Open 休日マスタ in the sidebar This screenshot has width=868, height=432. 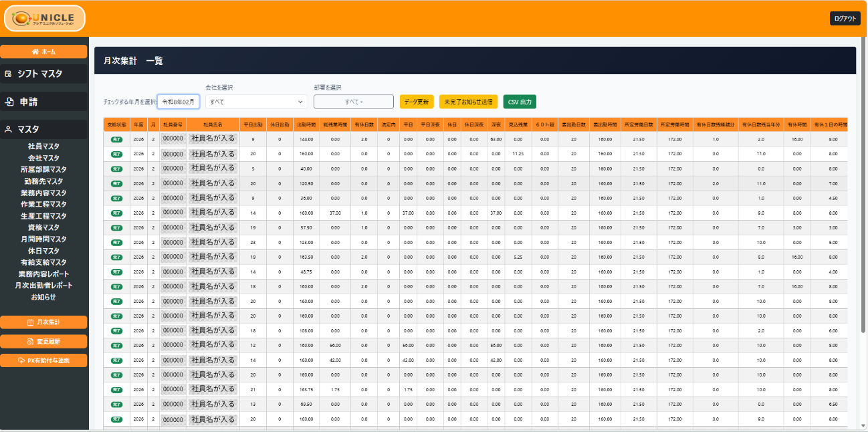pos(43,251)
